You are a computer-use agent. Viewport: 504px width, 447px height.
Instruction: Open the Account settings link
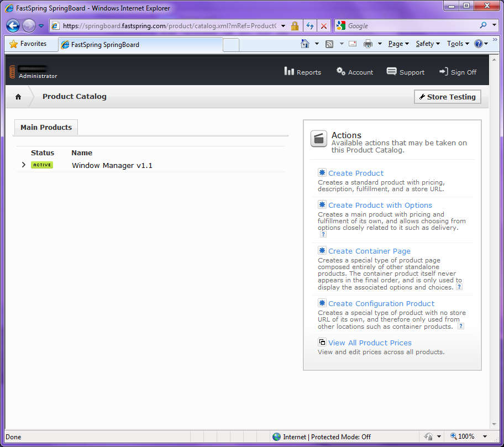click(355, 72)
